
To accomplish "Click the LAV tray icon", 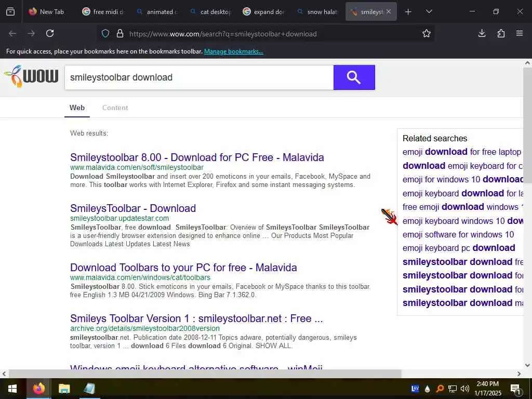I will (x=415, y=389).
